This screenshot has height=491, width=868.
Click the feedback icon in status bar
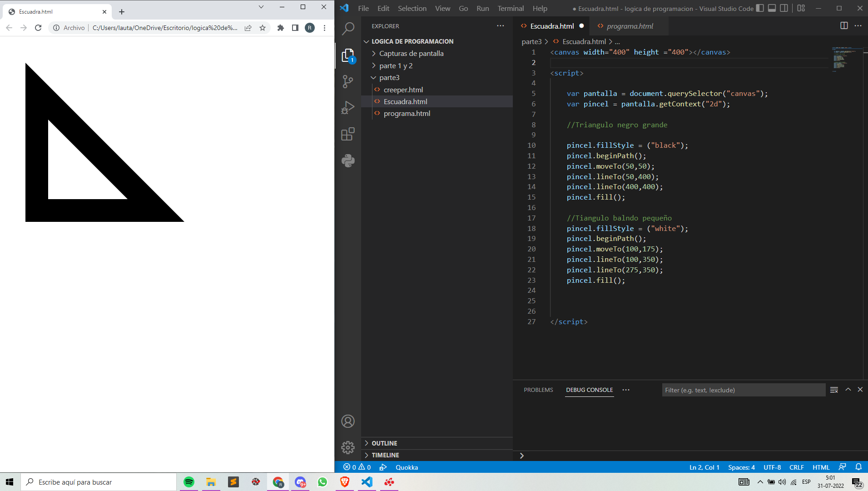tap(843, 467)
